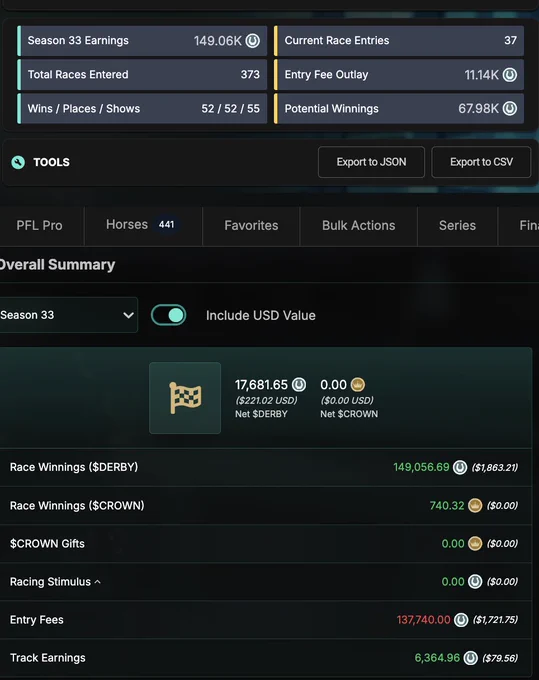Toggle the Include USD Value switch

[169, 315]
